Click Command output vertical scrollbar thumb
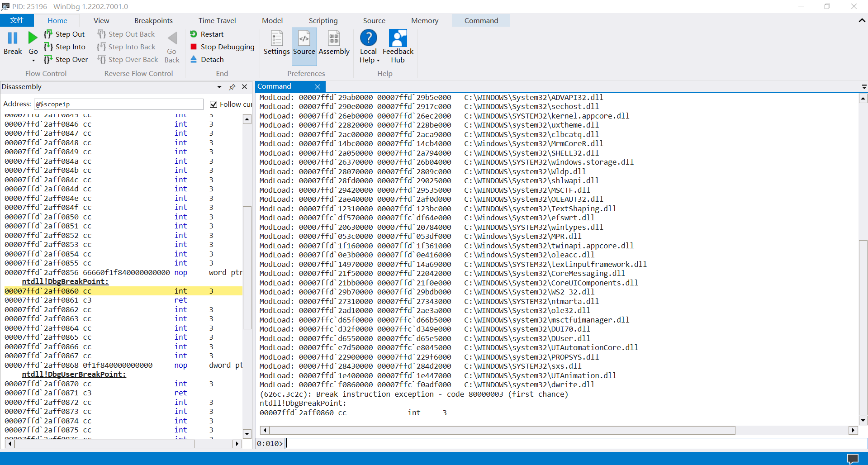The height and width of the screenshot is (465, 868). (x=863, y=327)
